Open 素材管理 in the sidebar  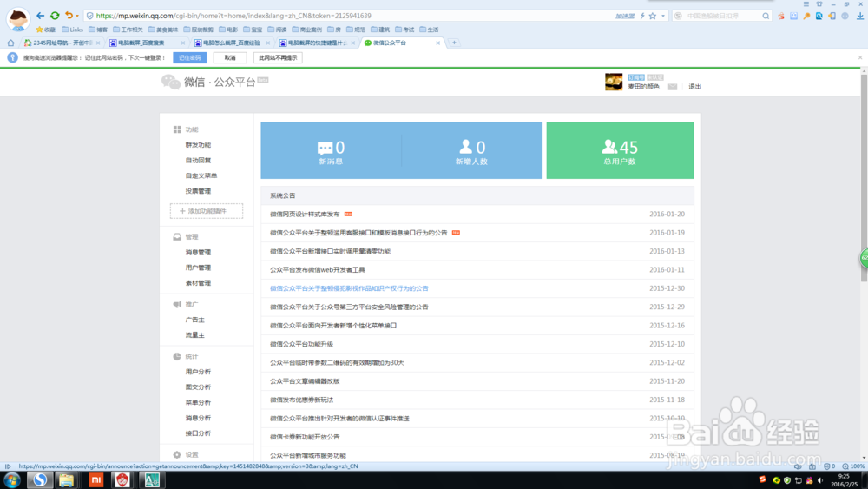tap(198, 283)
